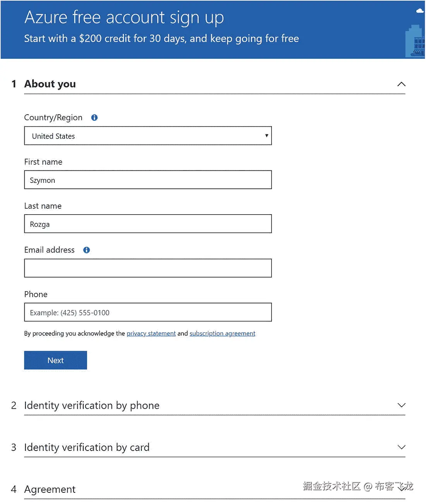Click the cloud icon in the banner
The image size is (426, 504).
420,11
